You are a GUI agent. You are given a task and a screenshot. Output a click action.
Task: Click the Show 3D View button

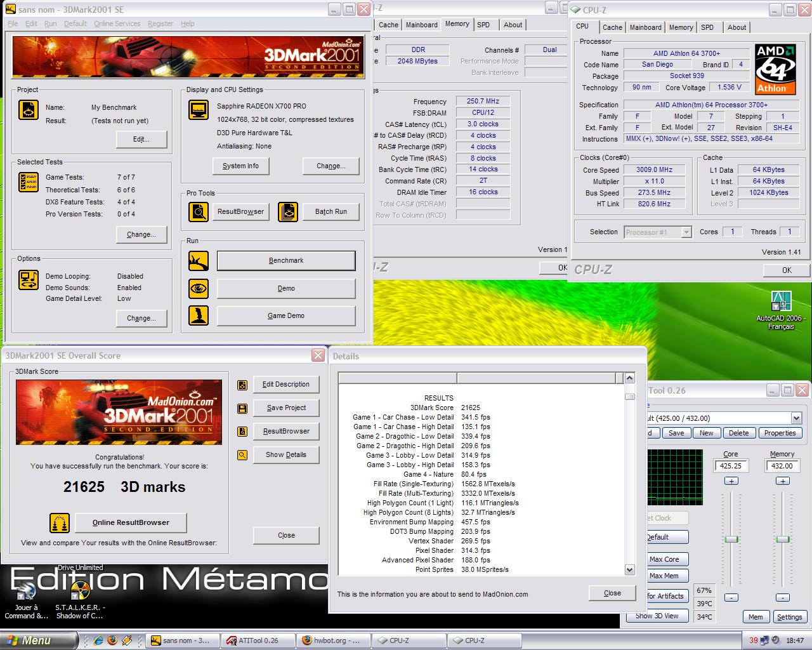click(x=656, y=616)
